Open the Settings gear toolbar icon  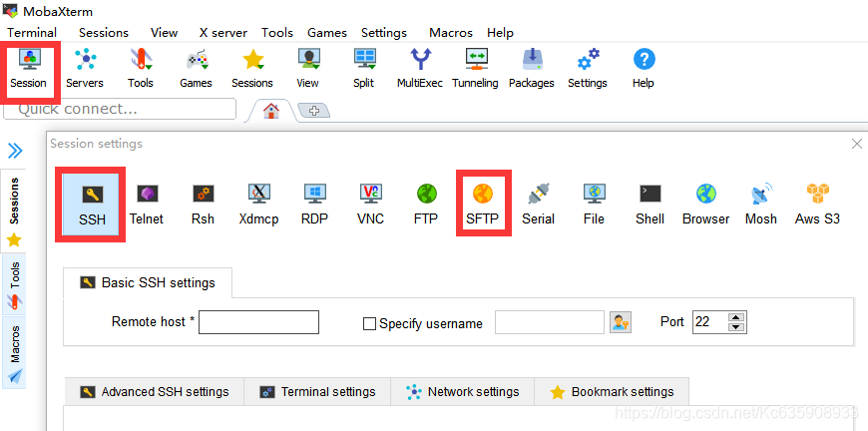(x=588, y=69)
